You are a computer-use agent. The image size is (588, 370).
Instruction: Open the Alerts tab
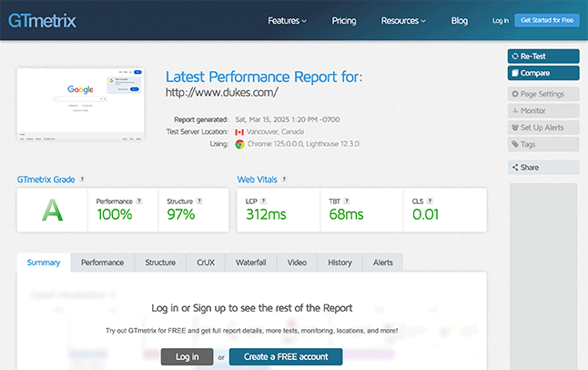[x=383, y=262]
